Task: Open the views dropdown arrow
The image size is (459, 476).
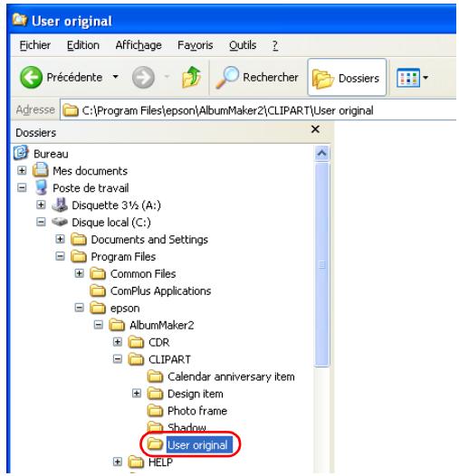Action: (426, 78)
